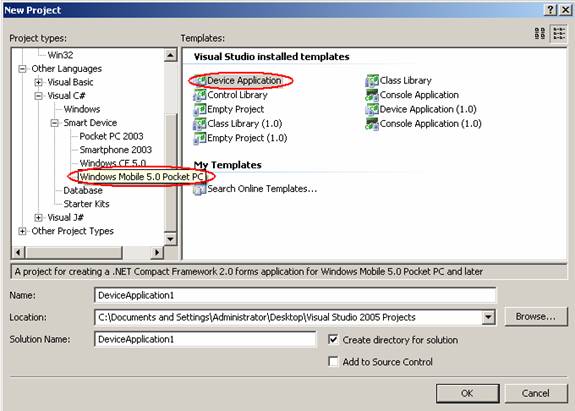Expand the Visual Basic tree node
Viewport: 575px width, 411px height.
38,82
